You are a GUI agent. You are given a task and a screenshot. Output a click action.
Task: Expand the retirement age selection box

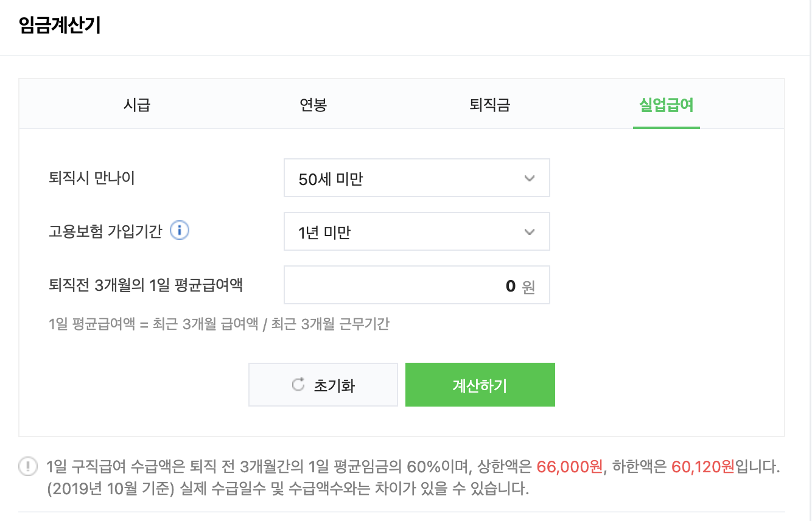coord(416,178)
